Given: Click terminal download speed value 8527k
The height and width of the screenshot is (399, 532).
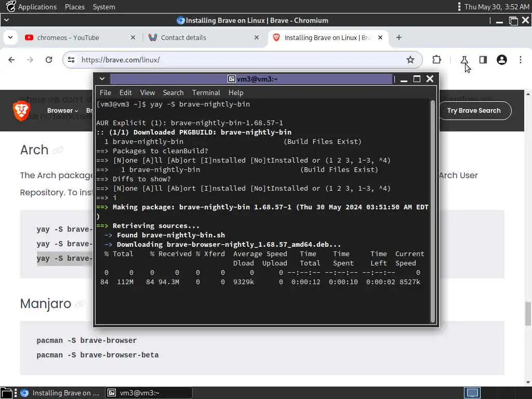Looking at the screenshot, I should click(409, 282).
